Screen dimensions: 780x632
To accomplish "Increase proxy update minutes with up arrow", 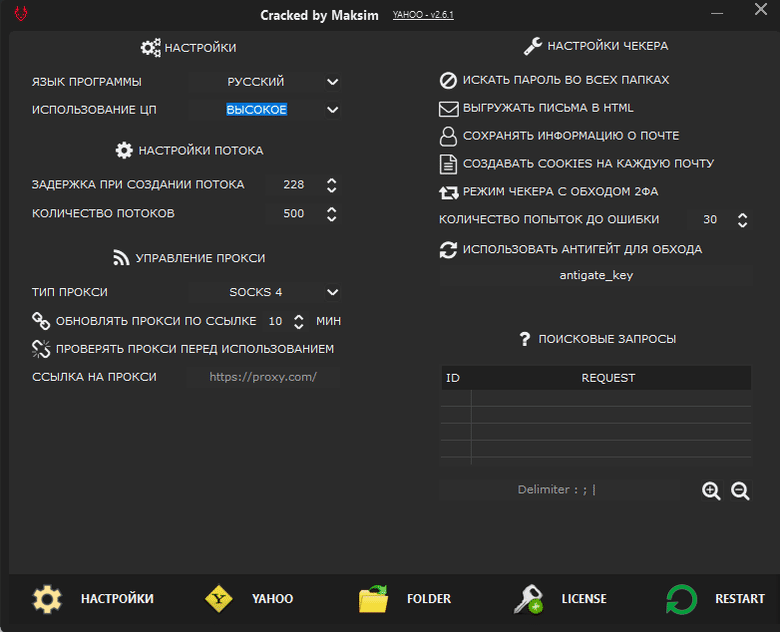I will click(x=298, y=317).
